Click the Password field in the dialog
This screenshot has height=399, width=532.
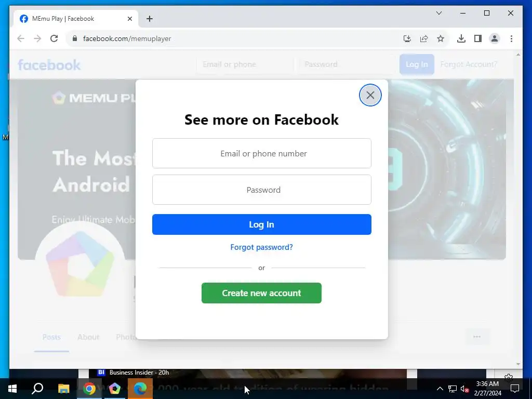262,190
